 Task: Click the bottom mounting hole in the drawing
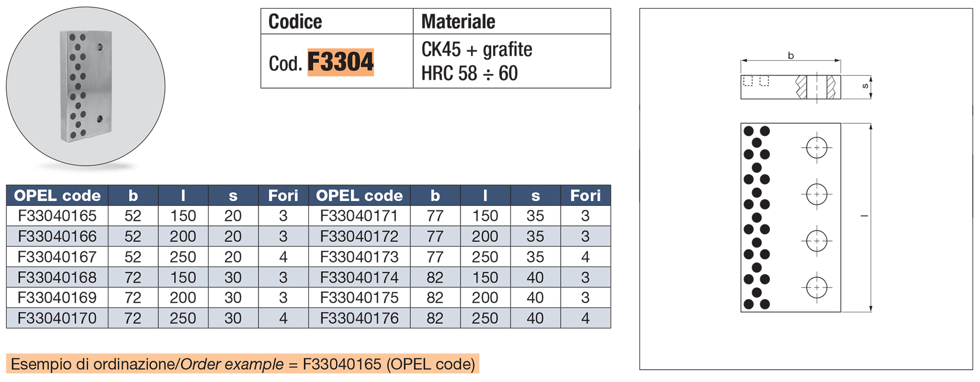pyautogui.click(x=817, y=288)
